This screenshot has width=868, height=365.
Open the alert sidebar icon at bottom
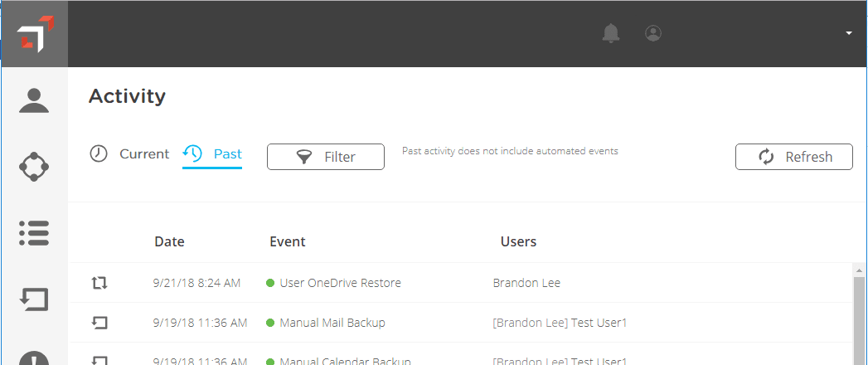point(34,358)
